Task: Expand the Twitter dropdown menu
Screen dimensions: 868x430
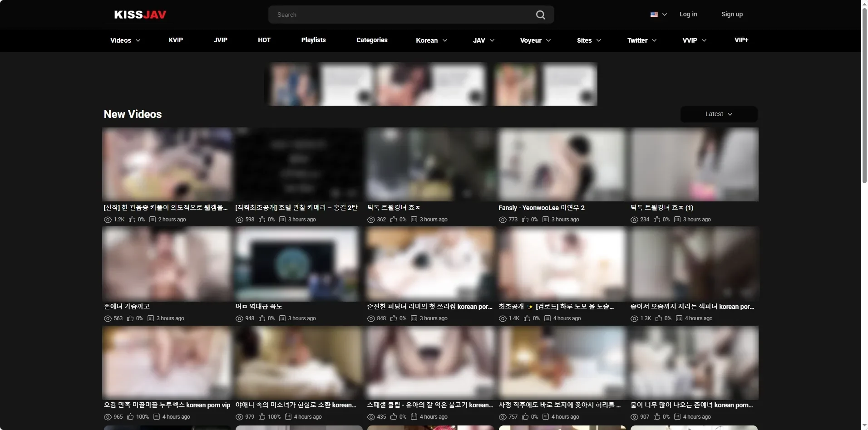Action: (642, 40)
